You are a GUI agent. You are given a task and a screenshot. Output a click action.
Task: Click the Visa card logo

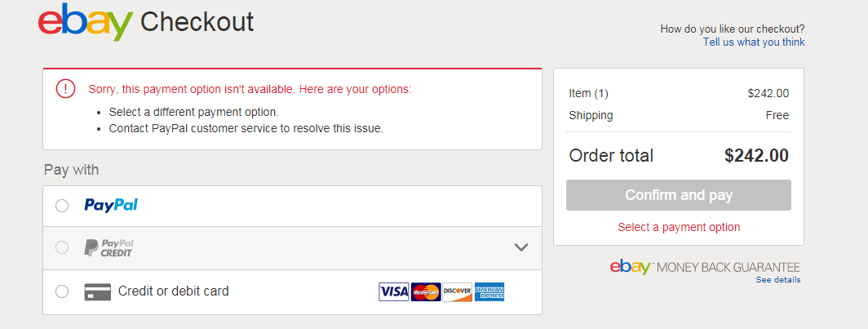[394, 291]
